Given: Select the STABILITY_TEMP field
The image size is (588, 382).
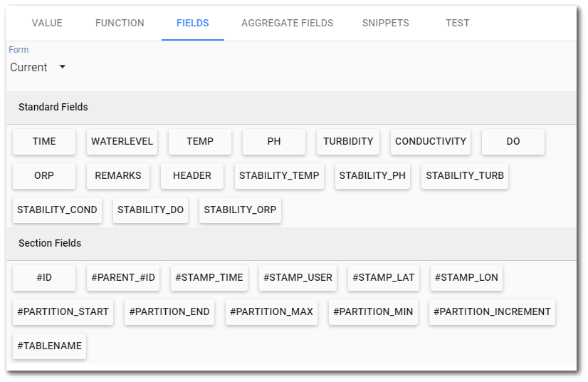Looking at the screenshot, I should click(279, 176).
